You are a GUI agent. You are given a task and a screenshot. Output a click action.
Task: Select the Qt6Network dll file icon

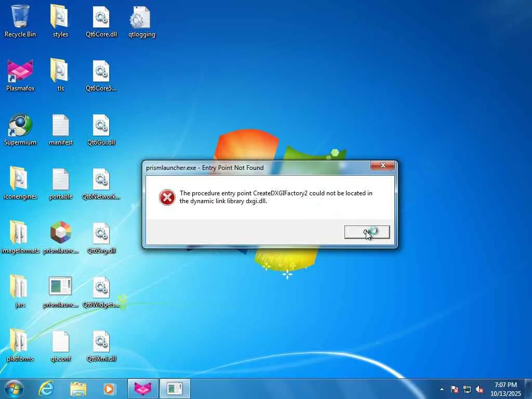(x=101, y=183)
